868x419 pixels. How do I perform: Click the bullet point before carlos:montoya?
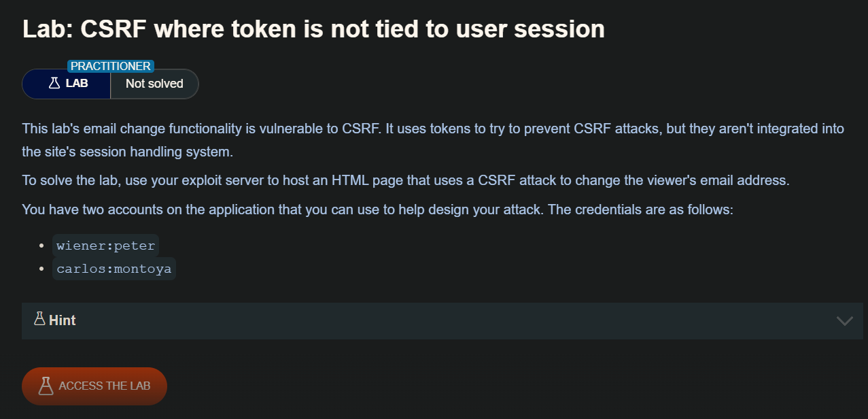pos(42,269)
